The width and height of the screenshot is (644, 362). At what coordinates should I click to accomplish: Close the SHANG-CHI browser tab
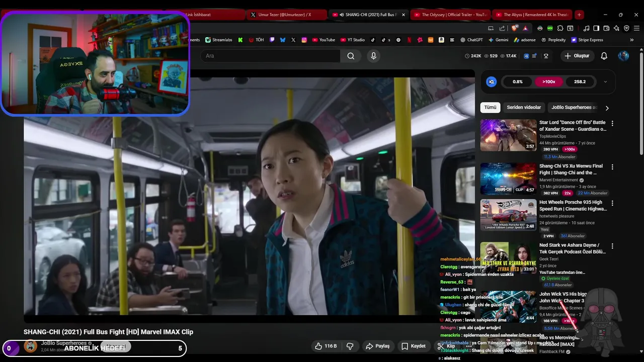[x=403, y=15]
